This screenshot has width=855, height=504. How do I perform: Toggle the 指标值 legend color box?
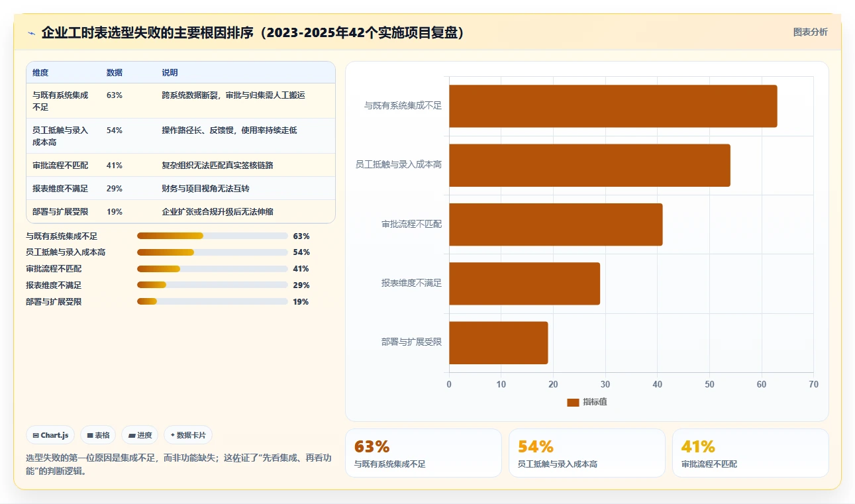(x=573, y=402)
